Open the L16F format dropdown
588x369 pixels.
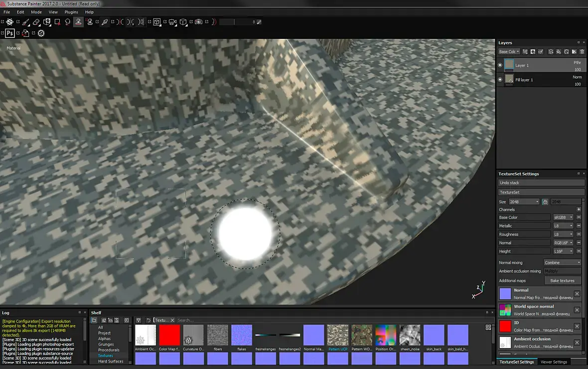pos(563,251)
